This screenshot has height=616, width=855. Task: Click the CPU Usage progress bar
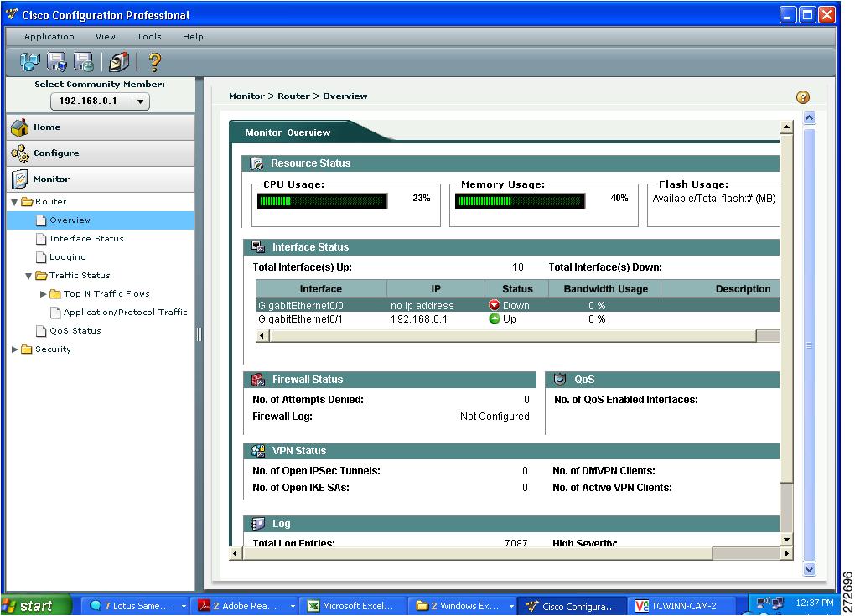click(322, 201)
